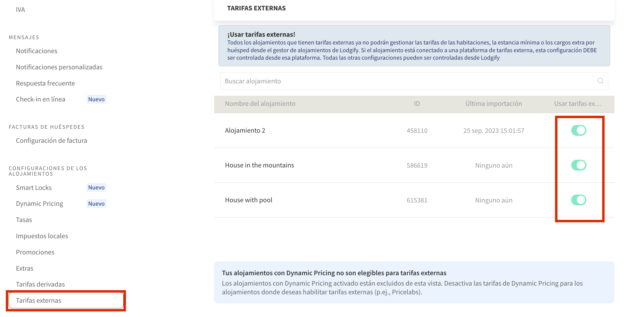Screen dimensions: 644x317
Task: Go to Promociones settings
Action: [35, 252]
